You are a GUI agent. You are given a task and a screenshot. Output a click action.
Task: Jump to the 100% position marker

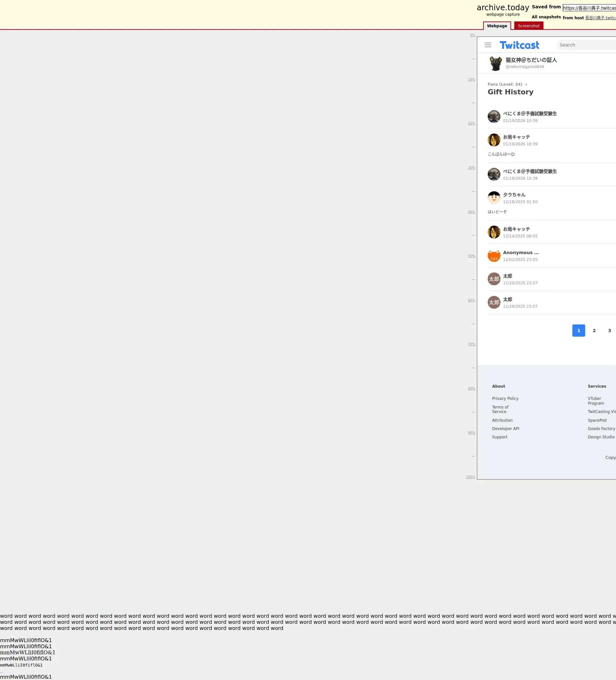click(470, 477)
